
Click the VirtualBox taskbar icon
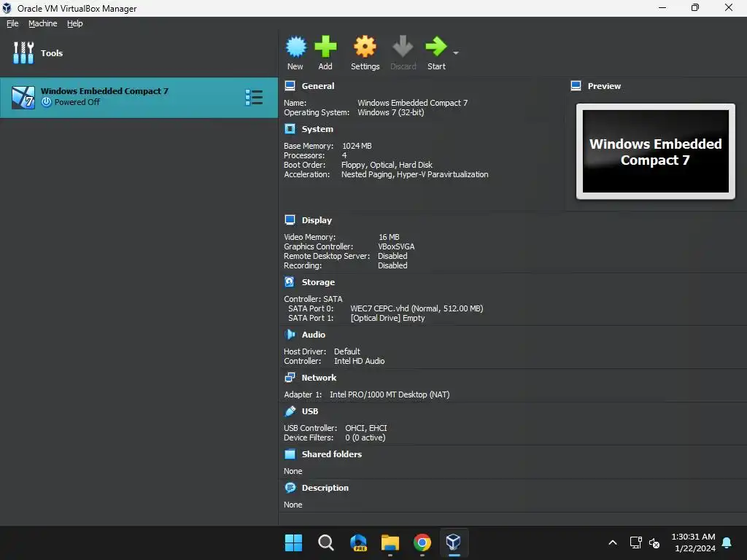coord(454,542)
